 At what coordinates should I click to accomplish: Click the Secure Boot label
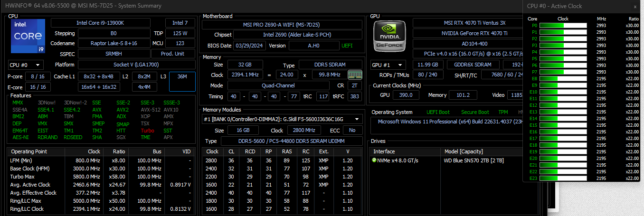pyautogui.click(x=475, y=112)
